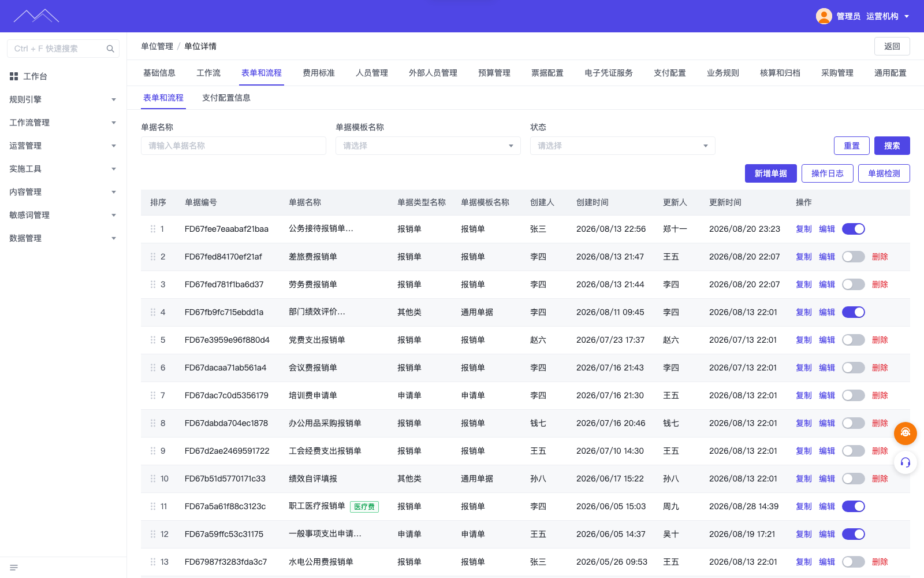
Task: Expand the 数据管理 sidebar menu
Action: point(63,238)
